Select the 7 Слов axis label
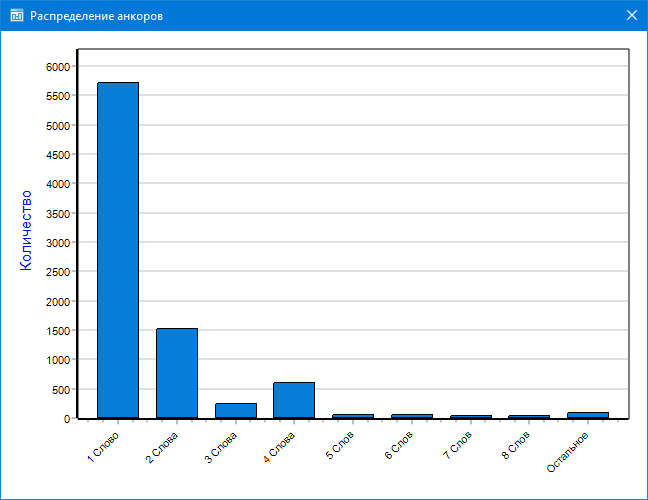The image size is (648, 500). (459, 444)
